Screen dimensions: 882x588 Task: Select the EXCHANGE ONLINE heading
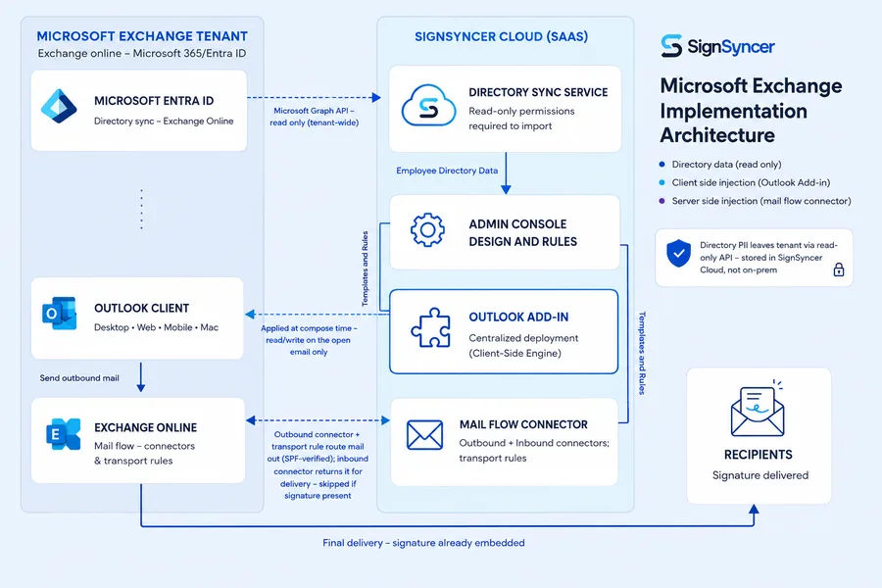(x=146, y=427)
